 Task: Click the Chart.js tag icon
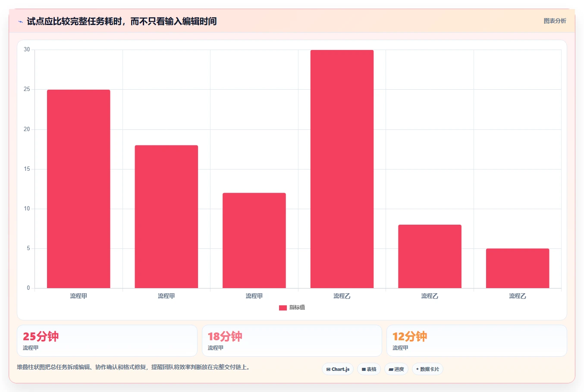[328, 370]
